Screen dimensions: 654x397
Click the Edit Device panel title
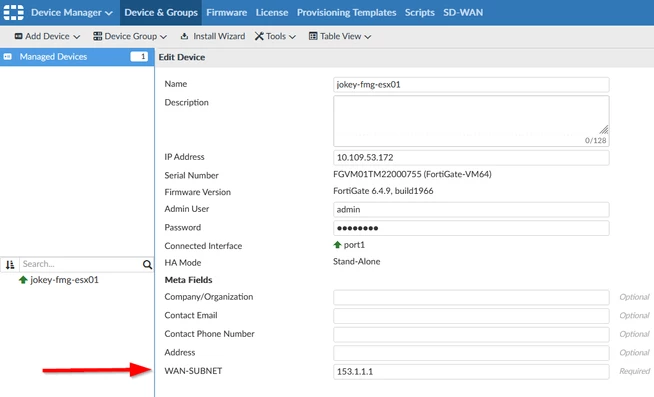(182, 57)
